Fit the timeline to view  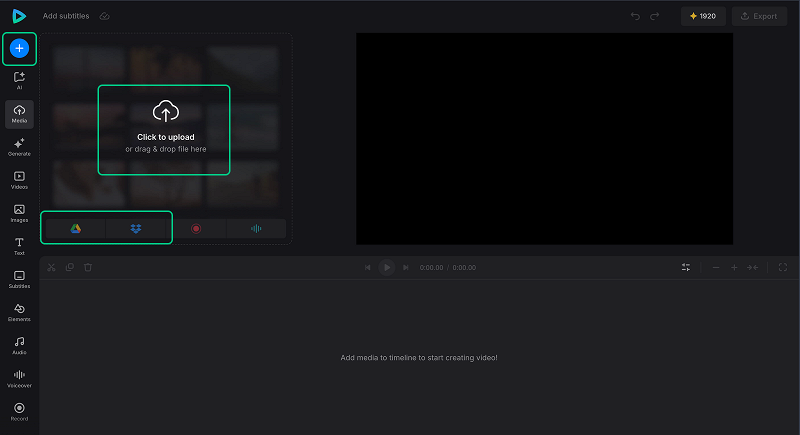(753, 267)
